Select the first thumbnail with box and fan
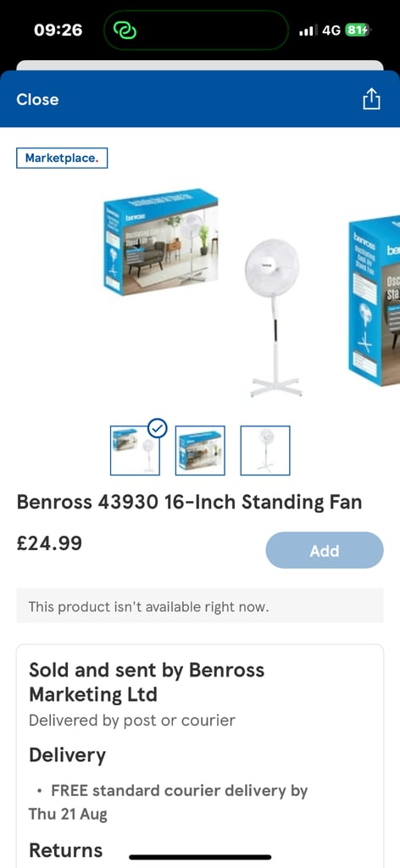 [135, 451]
